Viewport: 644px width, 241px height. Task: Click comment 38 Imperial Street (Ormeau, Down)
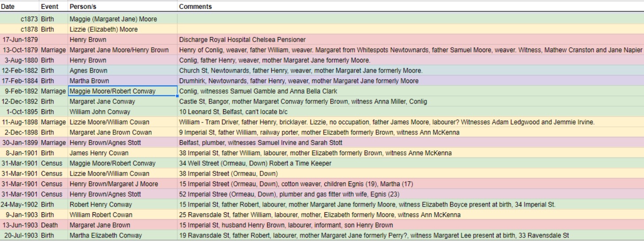[410, 174]
